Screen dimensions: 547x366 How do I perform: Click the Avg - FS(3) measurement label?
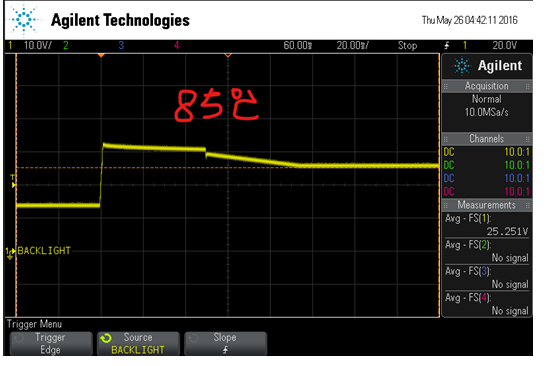(x=468, y=271)
